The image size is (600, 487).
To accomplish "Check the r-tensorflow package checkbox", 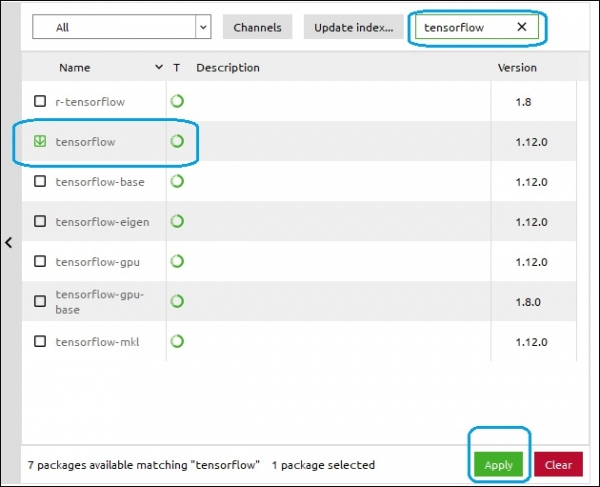I will pos(40,101).
